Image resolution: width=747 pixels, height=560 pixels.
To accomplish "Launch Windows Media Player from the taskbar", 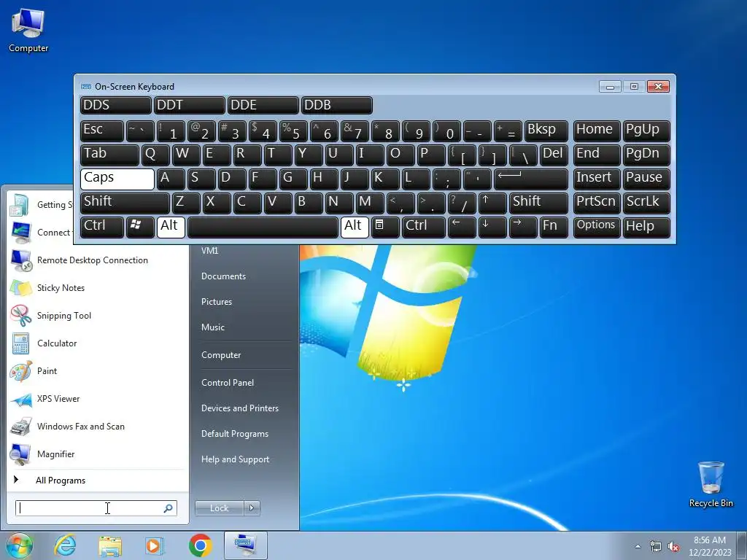I will click(x=155, y=545).
